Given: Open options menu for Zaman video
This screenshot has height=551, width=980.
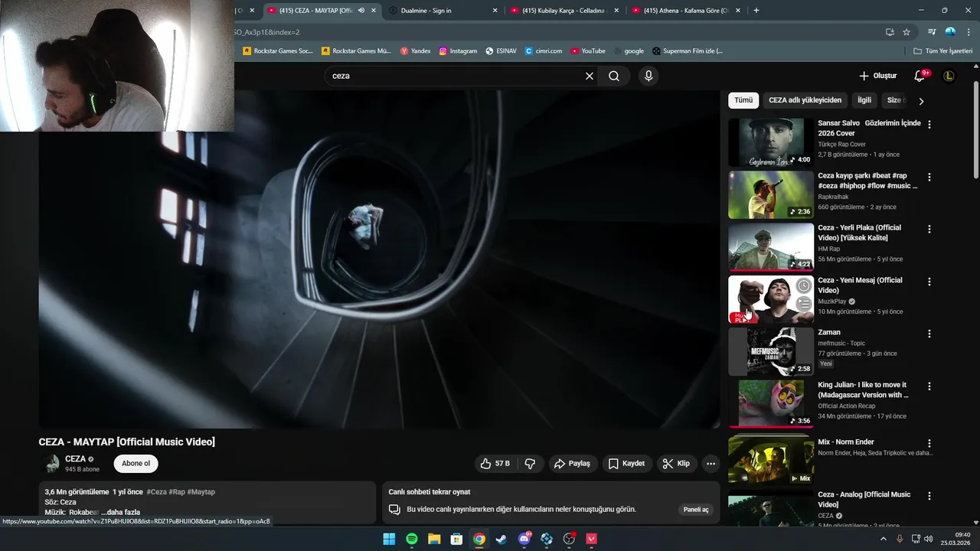Looking at the screenshot, I should coord(929,334).
